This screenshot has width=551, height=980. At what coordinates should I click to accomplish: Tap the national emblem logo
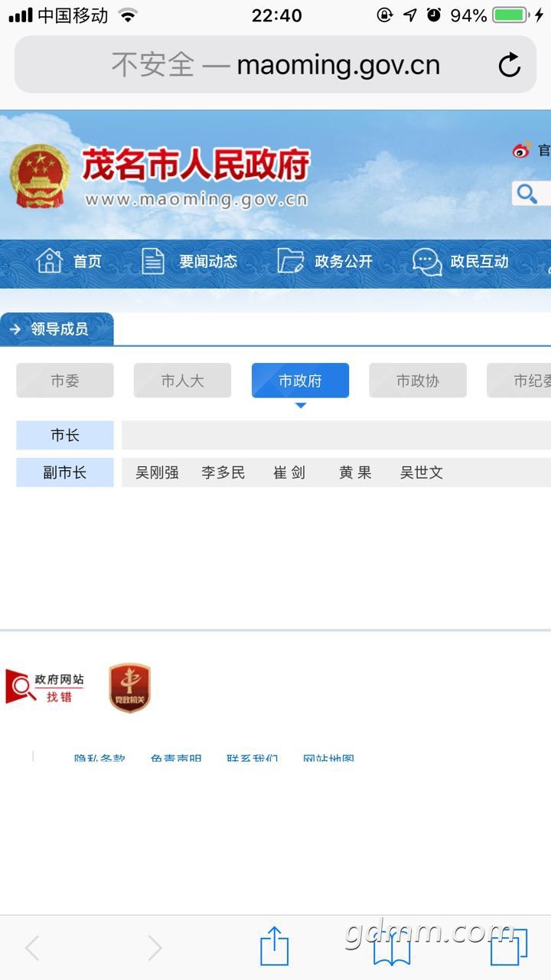[39, 176]
